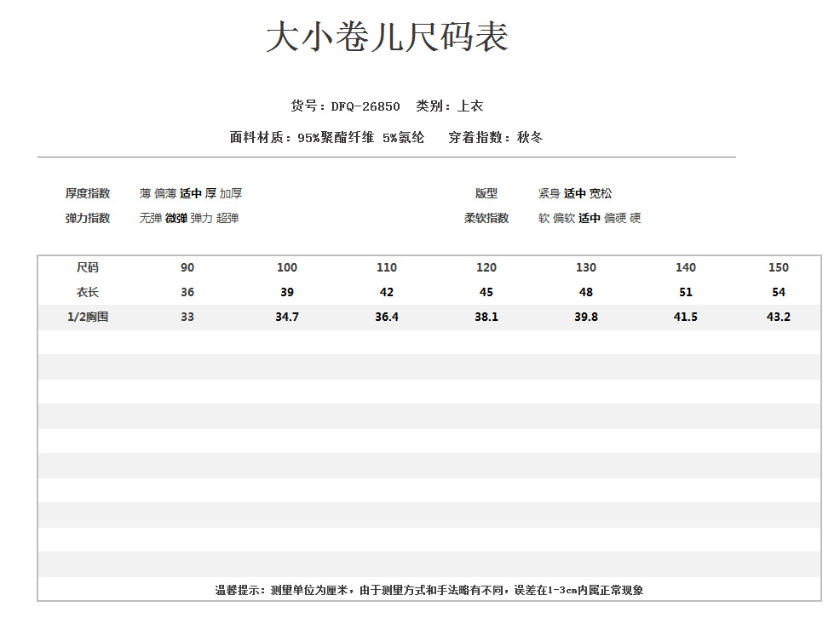Click garment length value 51
840x618 pixels.
(686, 292)
